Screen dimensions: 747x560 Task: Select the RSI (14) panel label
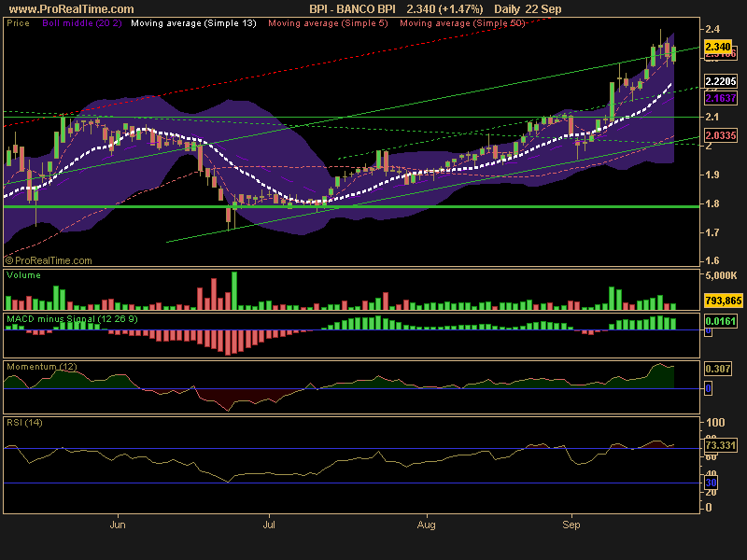(x=24, y=423)
